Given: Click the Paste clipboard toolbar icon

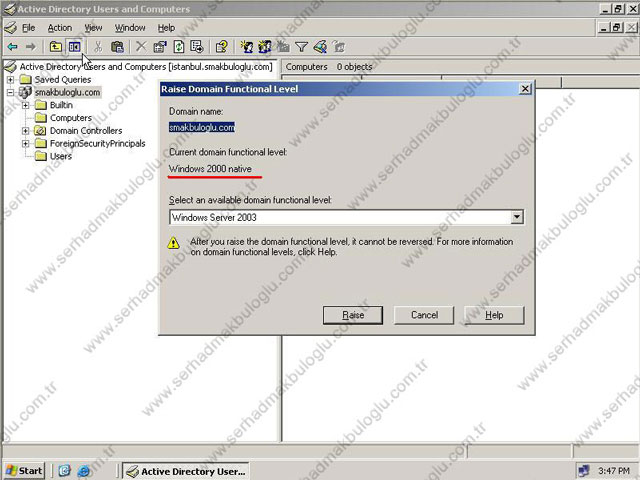Looking at the screenshot, I should point(117,47).
